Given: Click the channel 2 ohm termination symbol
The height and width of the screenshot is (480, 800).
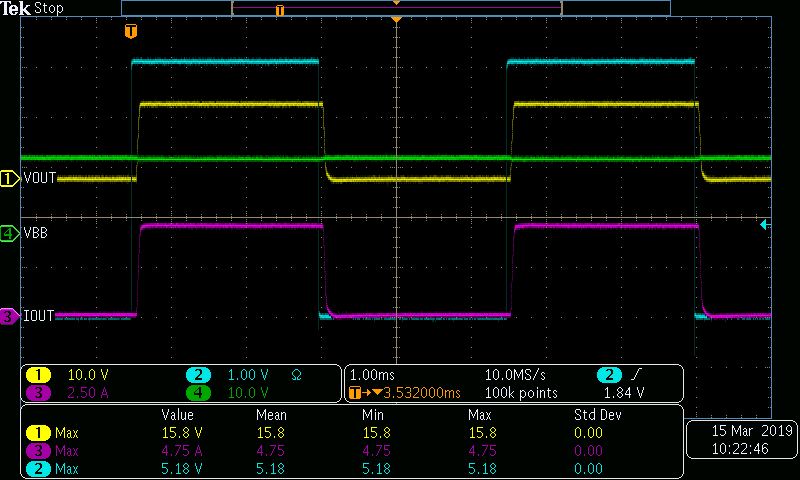Looking at the screenshot, I should tap(295, 375).
